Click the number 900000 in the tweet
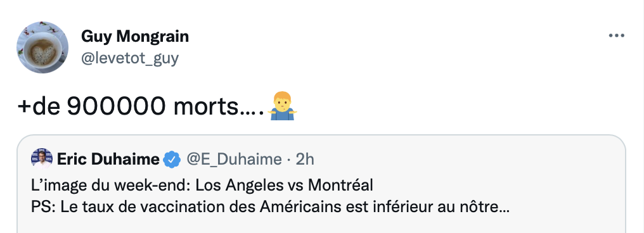 tap(116, 106)
